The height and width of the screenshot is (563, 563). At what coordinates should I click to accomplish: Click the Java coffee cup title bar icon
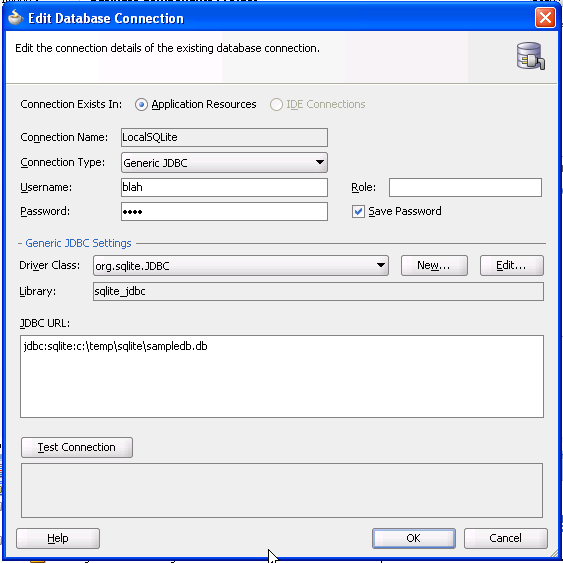[15, 18]
